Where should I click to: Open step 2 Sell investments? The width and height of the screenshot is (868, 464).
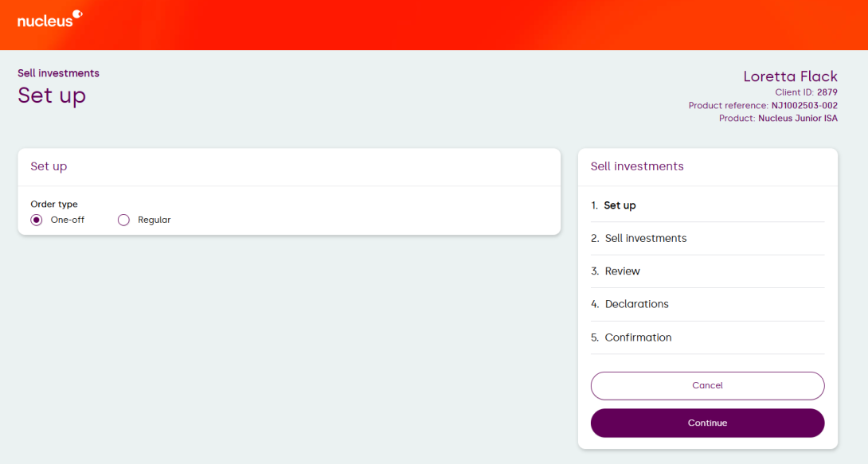pos(645,238)
